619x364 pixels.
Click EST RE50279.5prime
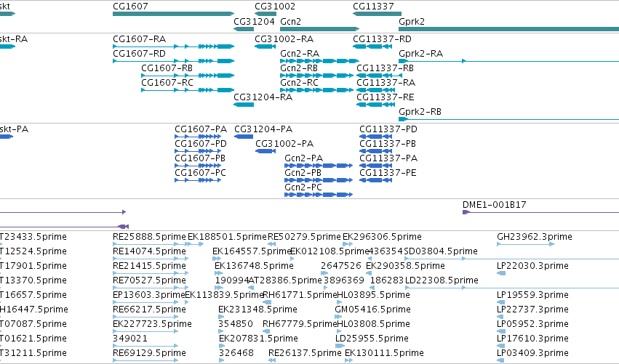point(271,244)
